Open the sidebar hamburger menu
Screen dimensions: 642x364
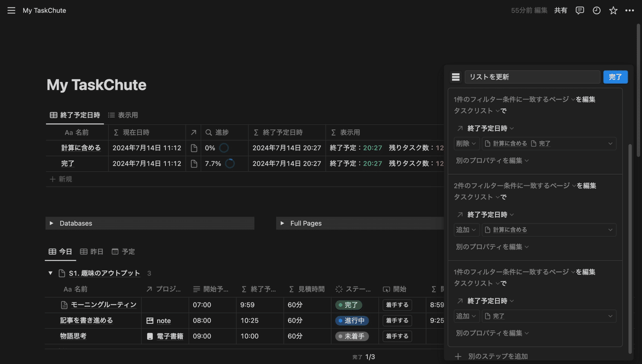click(x=11, y=10)
